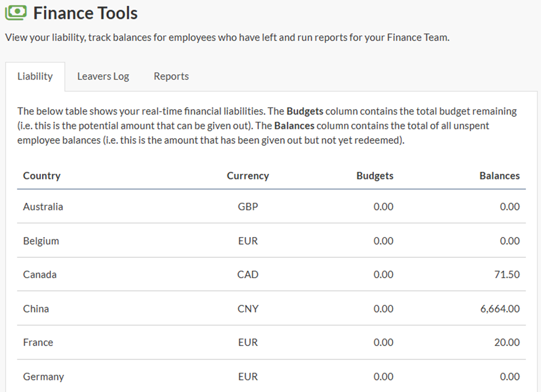541x392 pixels.
Task: Select the Australia country row
Action: click(x=43, y=207)
